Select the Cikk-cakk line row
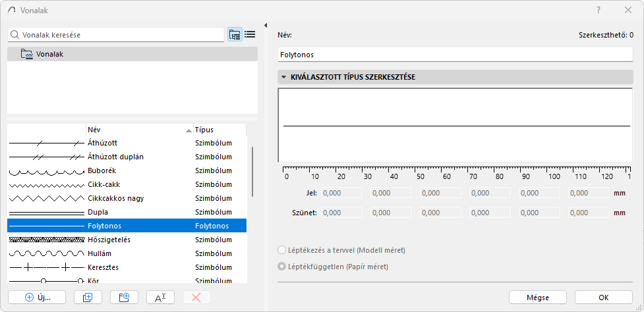Image resolution: width=644 pixels, height=312 pixels. tap(127, 184)
